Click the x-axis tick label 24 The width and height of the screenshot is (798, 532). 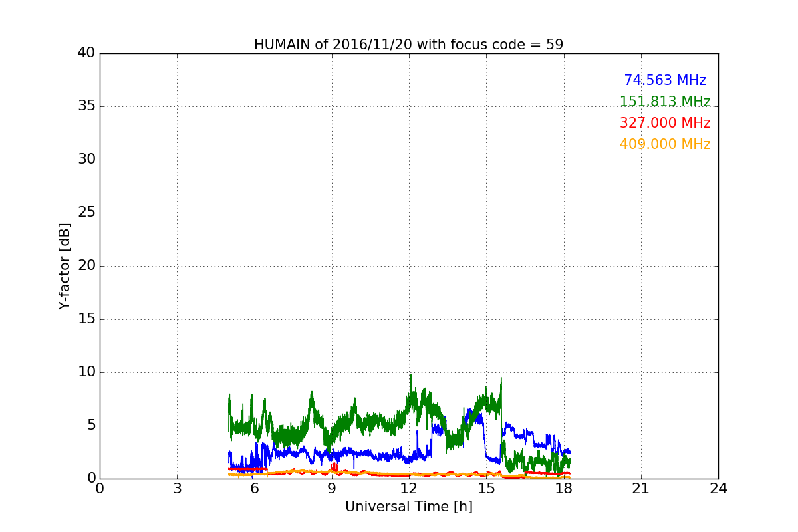point(718,489)
